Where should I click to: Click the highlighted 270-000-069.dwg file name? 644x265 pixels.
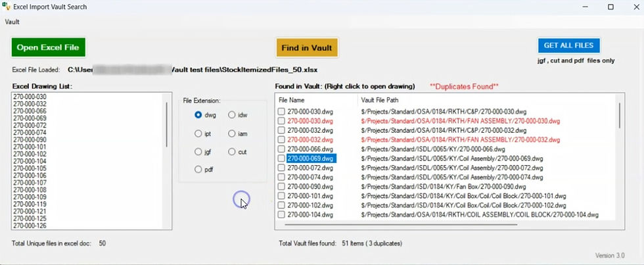coord(311,158)
